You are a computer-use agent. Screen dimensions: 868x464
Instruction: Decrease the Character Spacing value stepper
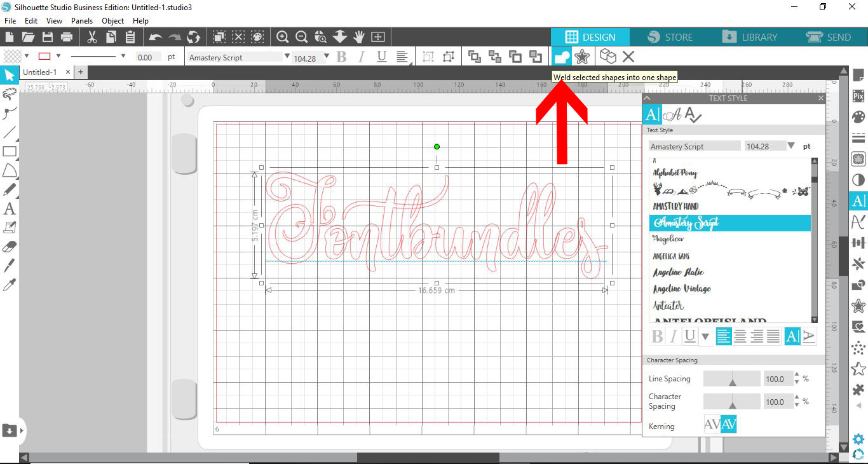point(797,405)
